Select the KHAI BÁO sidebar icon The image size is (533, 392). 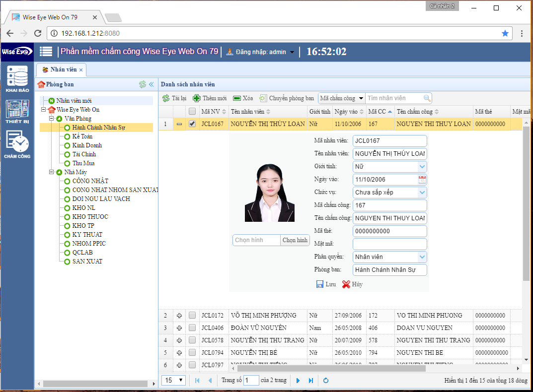[17, 79]
